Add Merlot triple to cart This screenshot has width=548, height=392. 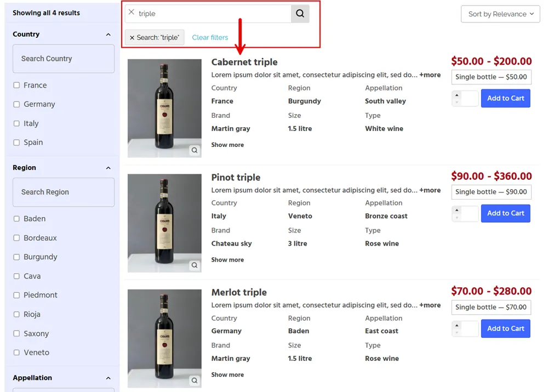pyautogui.click(x=505, y=329)
